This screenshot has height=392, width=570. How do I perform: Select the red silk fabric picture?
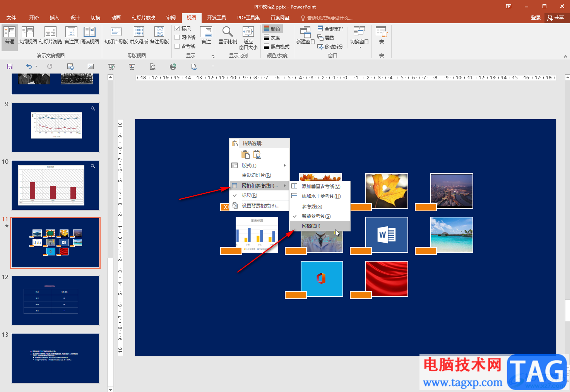click(387, 279)
